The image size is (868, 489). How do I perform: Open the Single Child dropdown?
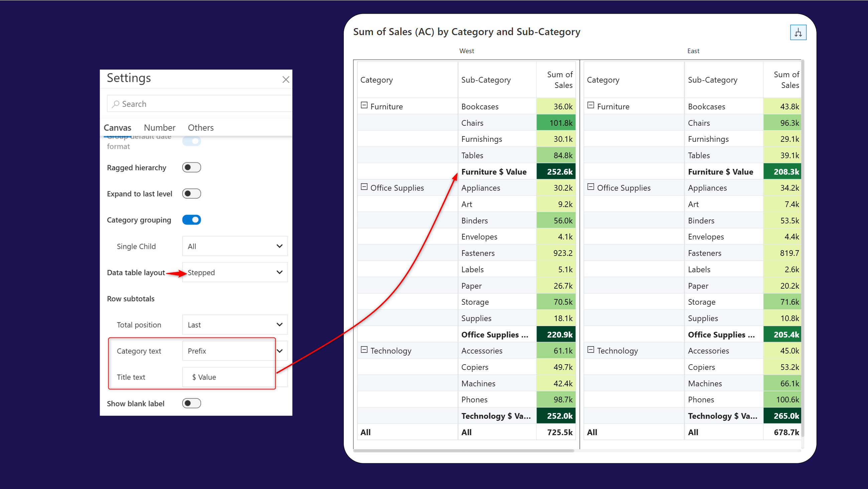click(235, 246)
